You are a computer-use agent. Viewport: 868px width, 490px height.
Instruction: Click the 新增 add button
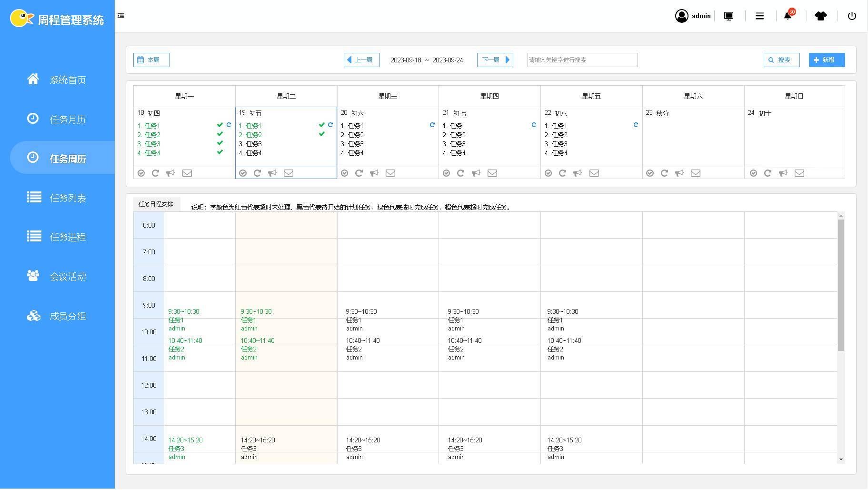[827, 60]
